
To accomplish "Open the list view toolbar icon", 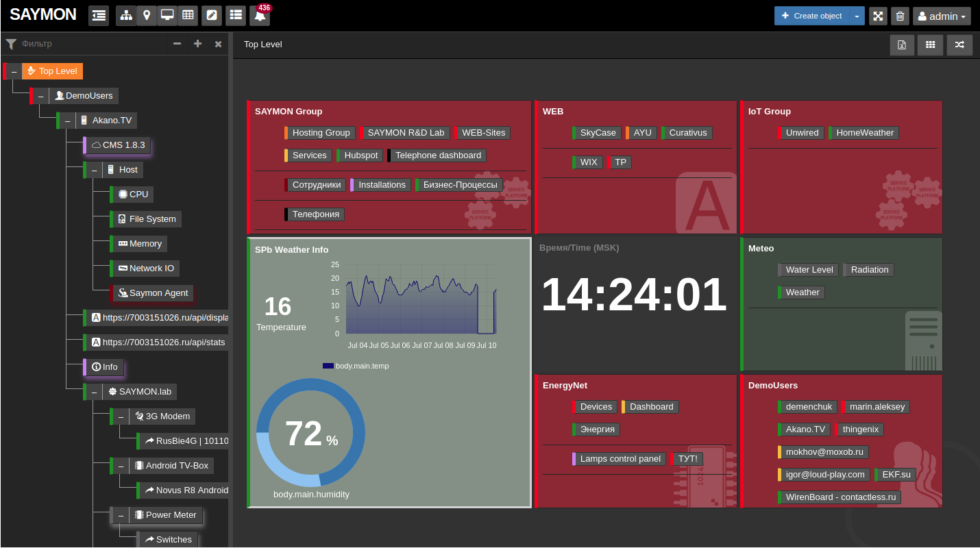I will [x=236, y=16].
